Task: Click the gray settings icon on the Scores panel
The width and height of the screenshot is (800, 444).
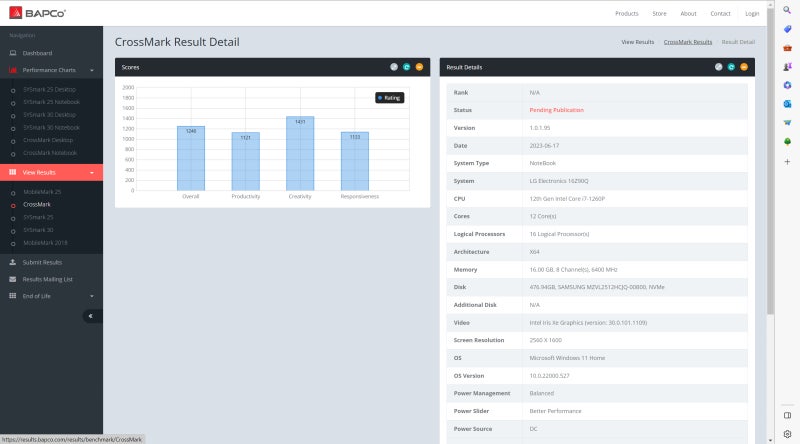Action: pos(394,67)
